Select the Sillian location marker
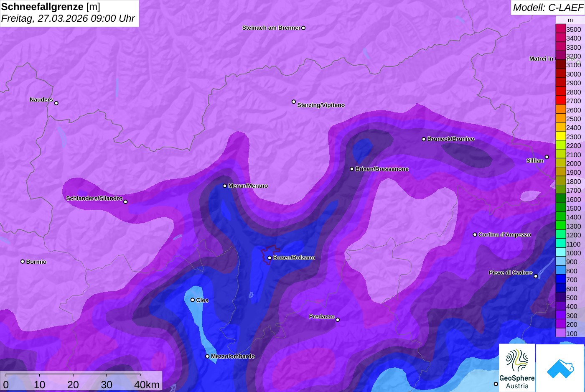The width and height of the screenshot is (585, 392). pyautogui.click(x=547, y=157)
